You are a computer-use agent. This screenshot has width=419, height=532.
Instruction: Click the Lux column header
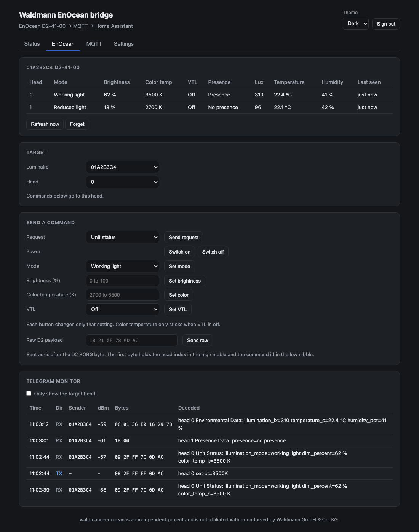pyautogui.click(x=259, y=82)
